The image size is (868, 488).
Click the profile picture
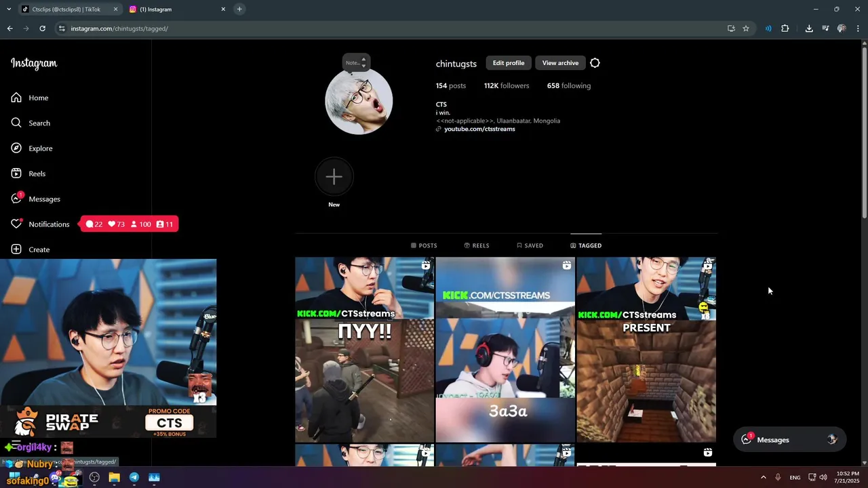[359, 101]
